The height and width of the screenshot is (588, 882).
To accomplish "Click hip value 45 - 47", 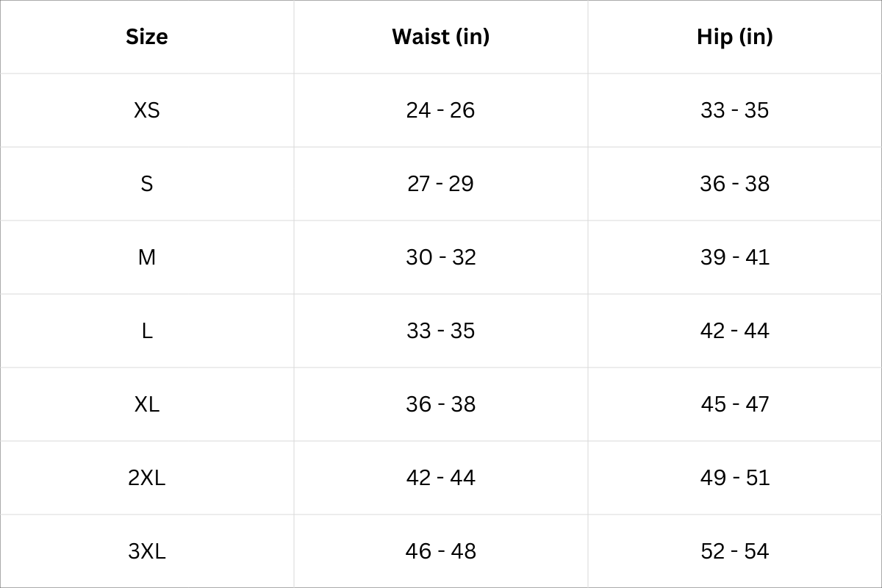I will (734, 404).
